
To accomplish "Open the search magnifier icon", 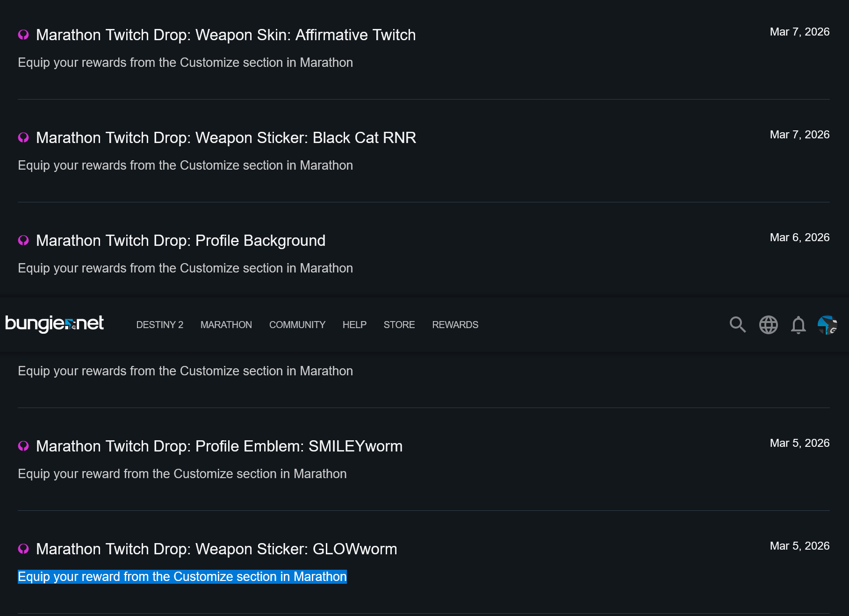I will click(737, 324).
